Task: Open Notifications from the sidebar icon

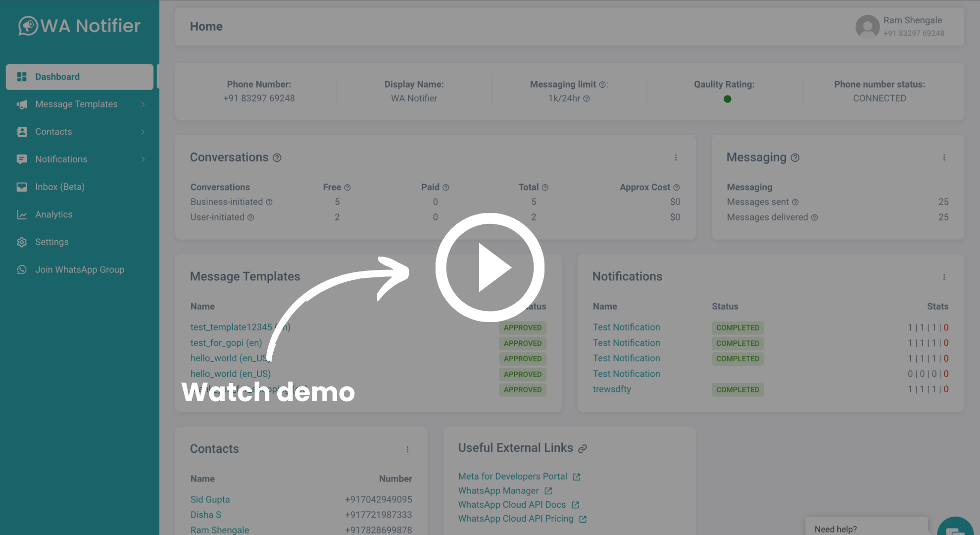Action: coord(22,159)
